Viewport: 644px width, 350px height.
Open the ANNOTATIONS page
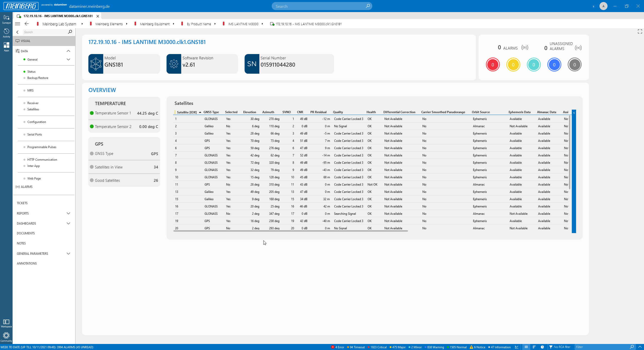coord(27,264)
